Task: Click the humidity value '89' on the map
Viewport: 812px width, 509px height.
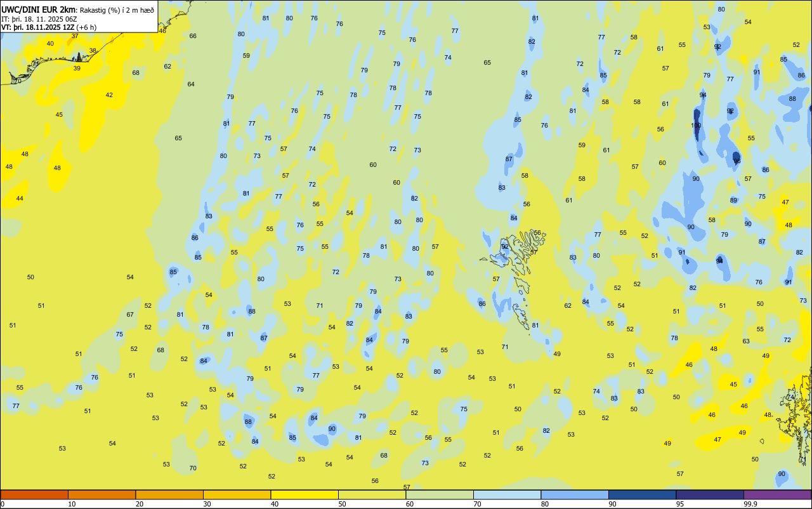Action: (733, 200)
